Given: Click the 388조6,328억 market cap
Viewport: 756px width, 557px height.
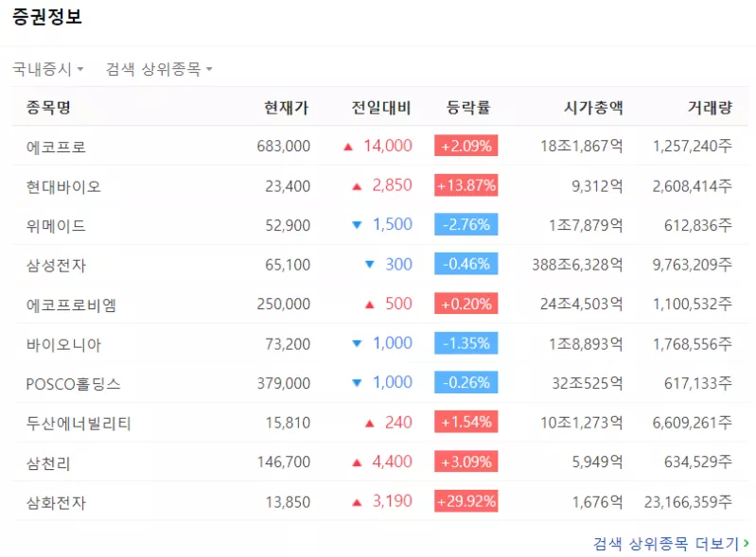Looking at the screenshot, I should (577, 265).
